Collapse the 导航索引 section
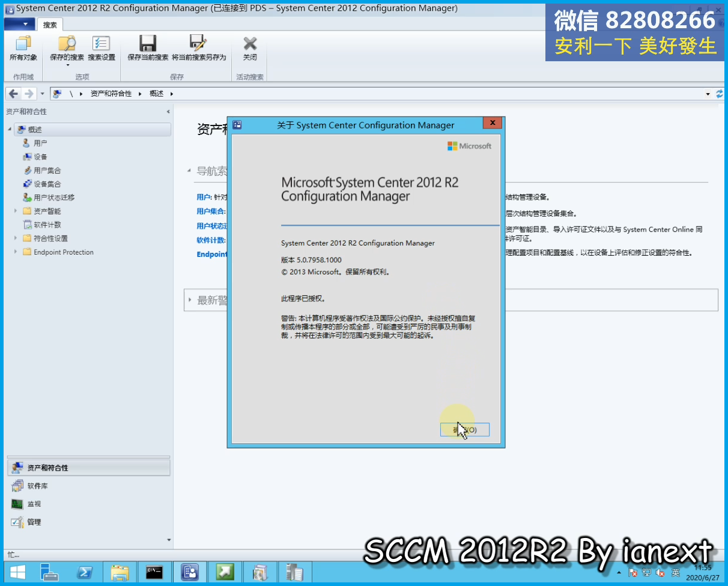 point(189,171)
